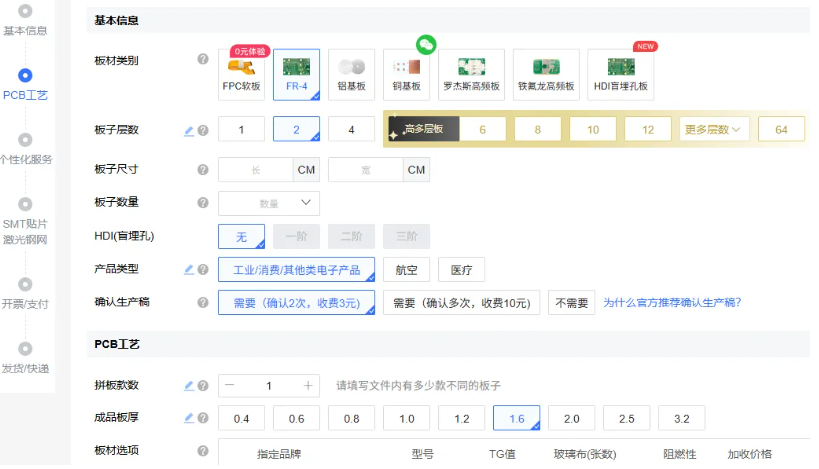This screenshot has width=819, height=469.
Task: Increase 拼板款数 with the plus button
Action: 308,385
